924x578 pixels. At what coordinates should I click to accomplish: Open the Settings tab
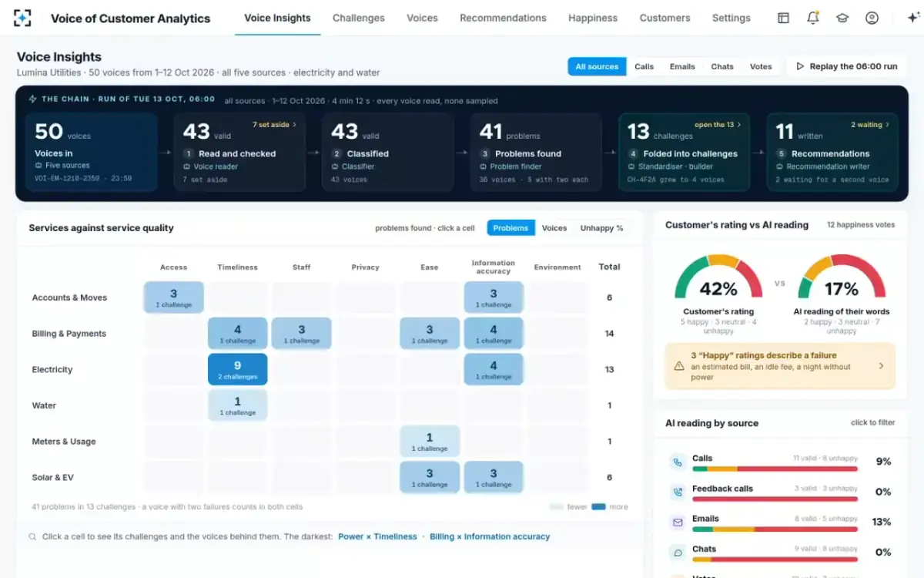731,18
